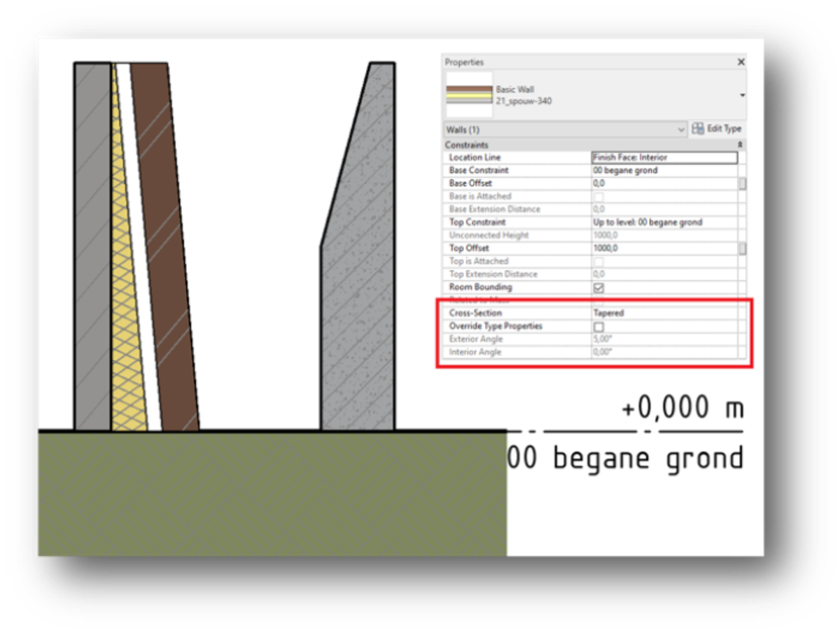
Task: Close the Properties panel
Action: (x=741, y=62)
